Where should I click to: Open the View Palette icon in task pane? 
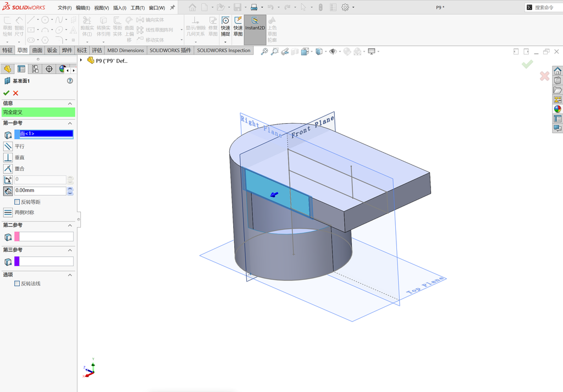pos(558,100)
